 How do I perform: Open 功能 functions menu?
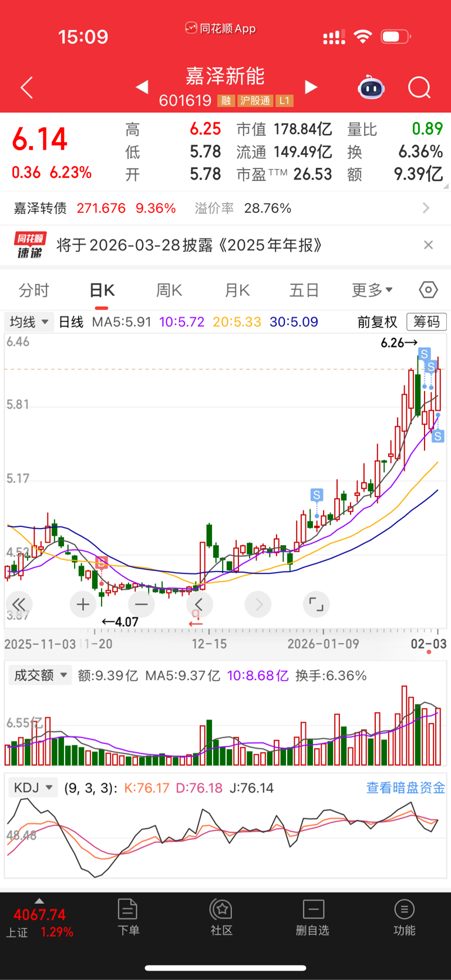click(404, 917)
